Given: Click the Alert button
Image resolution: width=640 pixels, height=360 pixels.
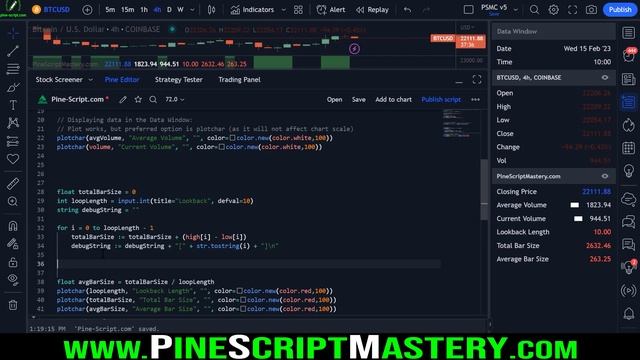Looking at the screenshot, I should tap(331, 10).
